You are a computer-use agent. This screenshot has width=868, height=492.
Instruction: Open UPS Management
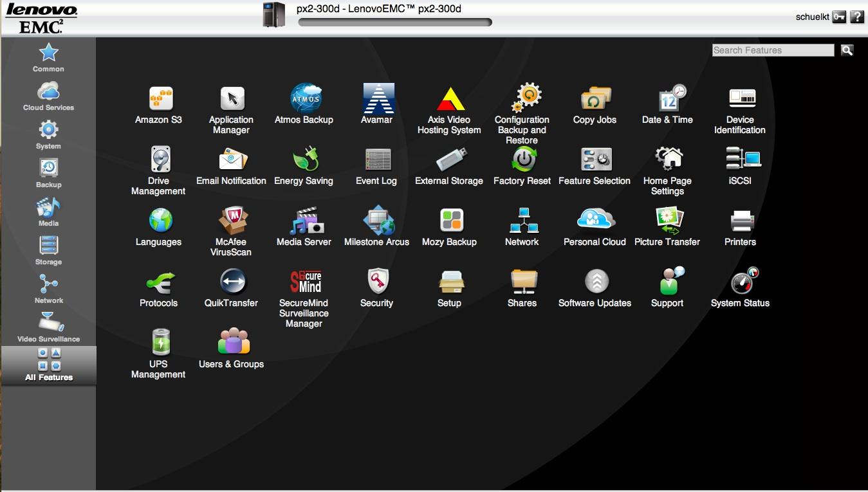pos(159,343)
